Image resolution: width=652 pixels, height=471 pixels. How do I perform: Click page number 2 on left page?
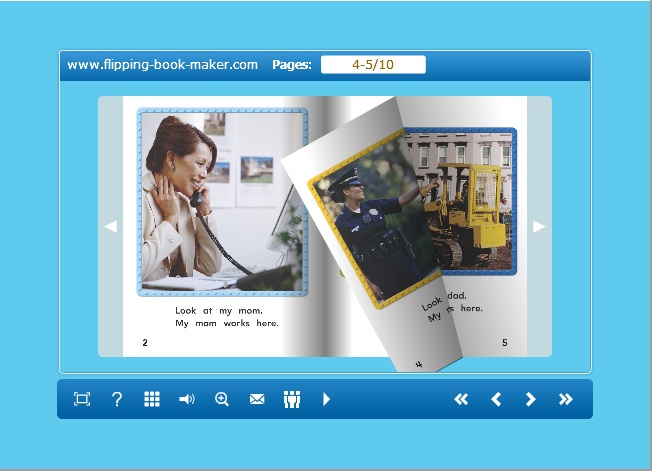coord(145,343)
